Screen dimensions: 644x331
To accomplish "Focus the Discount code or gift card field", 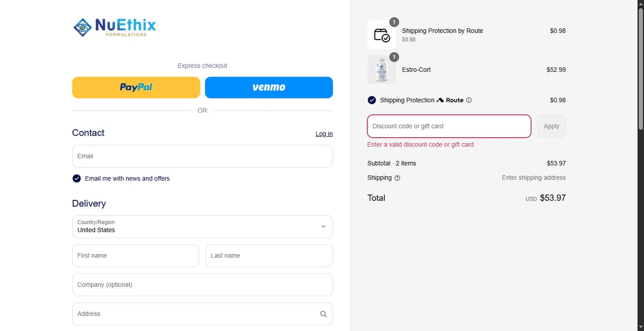I will (x=449, y=126).
